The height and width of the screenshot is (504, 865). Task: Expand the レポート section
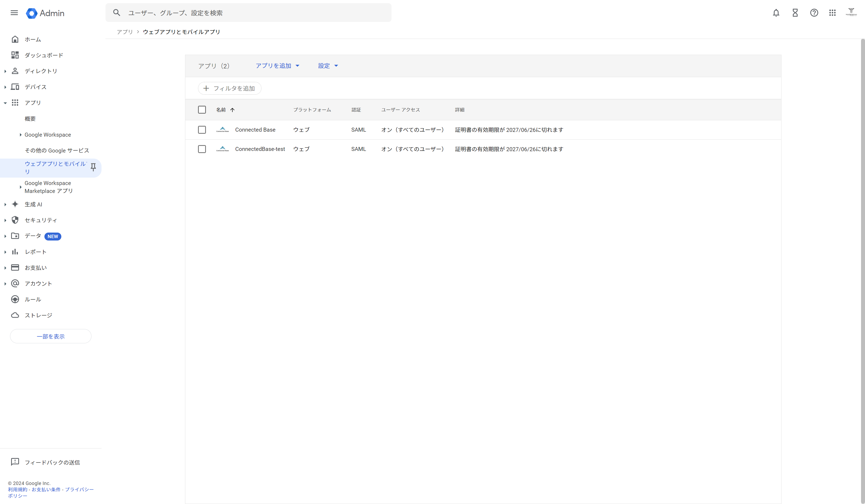(x=5, y=252)
